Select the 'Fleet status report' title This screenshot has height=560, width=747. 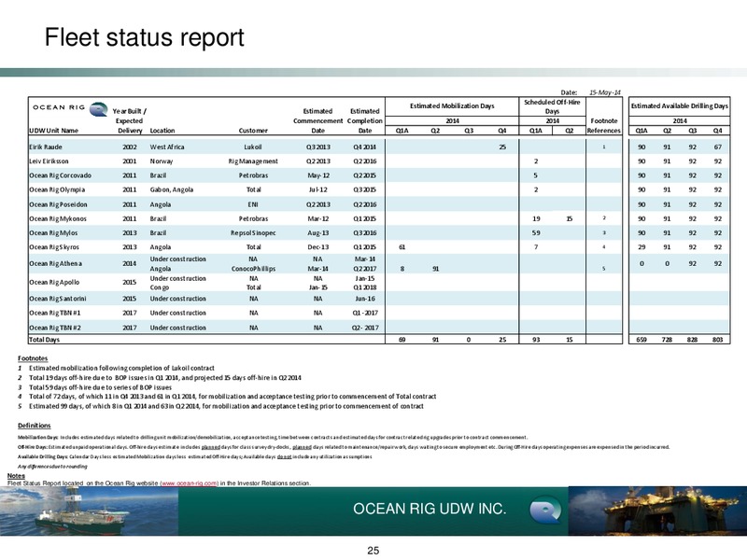(144, 37)
